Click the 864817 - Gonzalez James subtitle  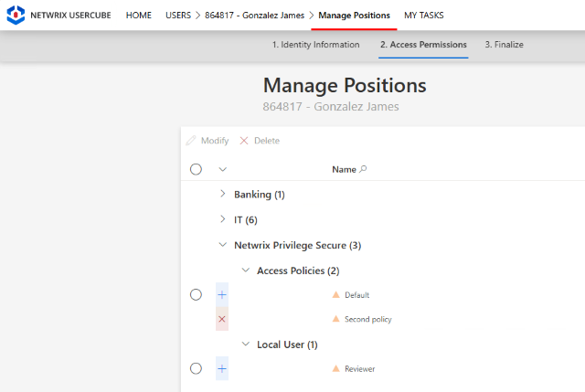(x=331, y=107)
